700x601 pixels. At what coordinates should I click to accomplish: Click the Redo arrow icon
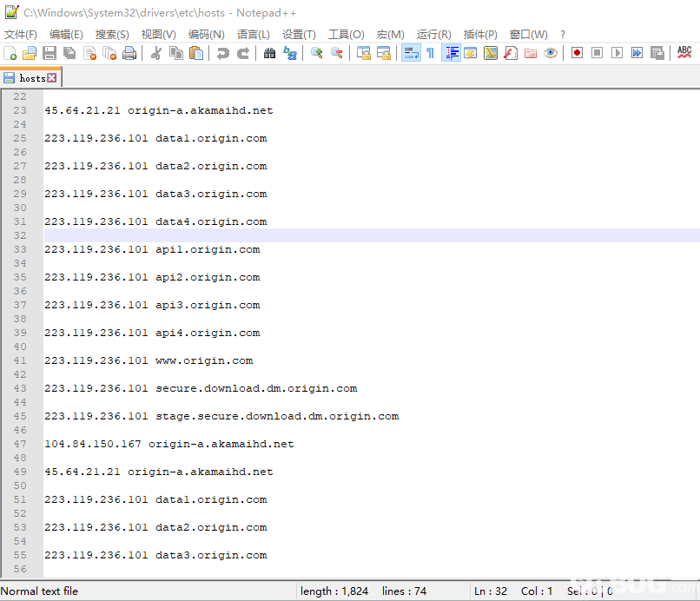coord(242,53)
